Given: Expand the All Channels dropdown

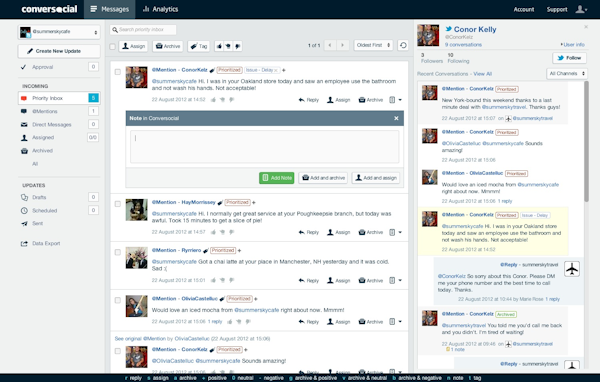Looking at the screenshot, I should tap(567, 73).
